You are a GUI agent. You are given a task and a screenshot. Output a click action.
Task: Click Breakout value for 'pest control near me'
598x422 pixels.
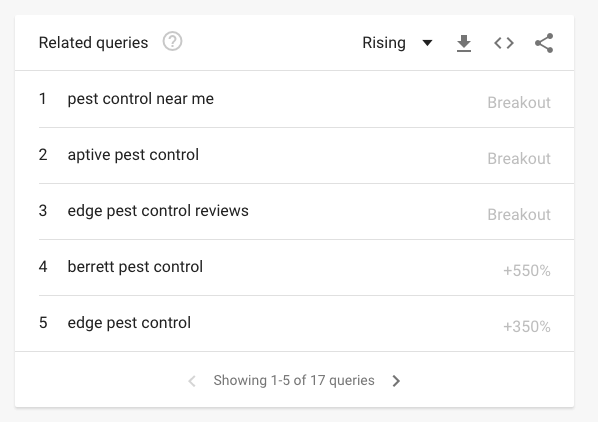(x=519, y=103)
